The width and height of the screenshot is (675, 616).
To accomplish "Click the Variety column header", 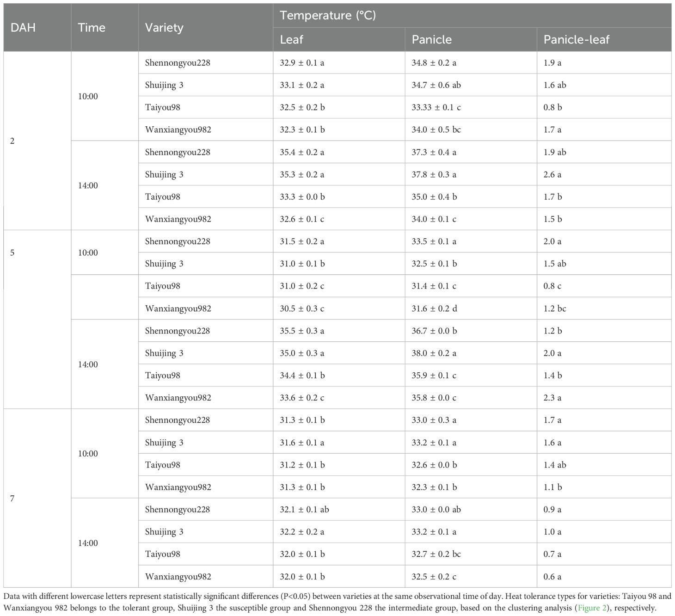I will (x=164, y=27).
